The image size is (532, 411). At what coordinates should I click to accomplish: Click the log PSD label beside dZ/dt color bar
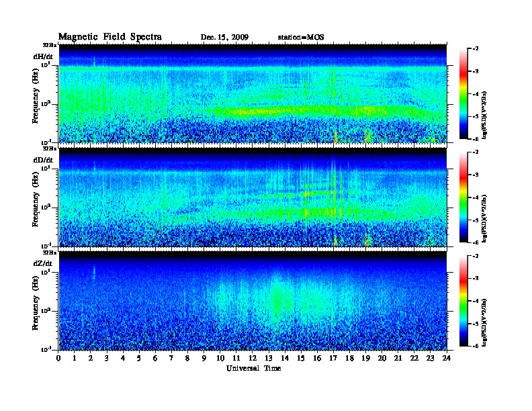point(485,323)
